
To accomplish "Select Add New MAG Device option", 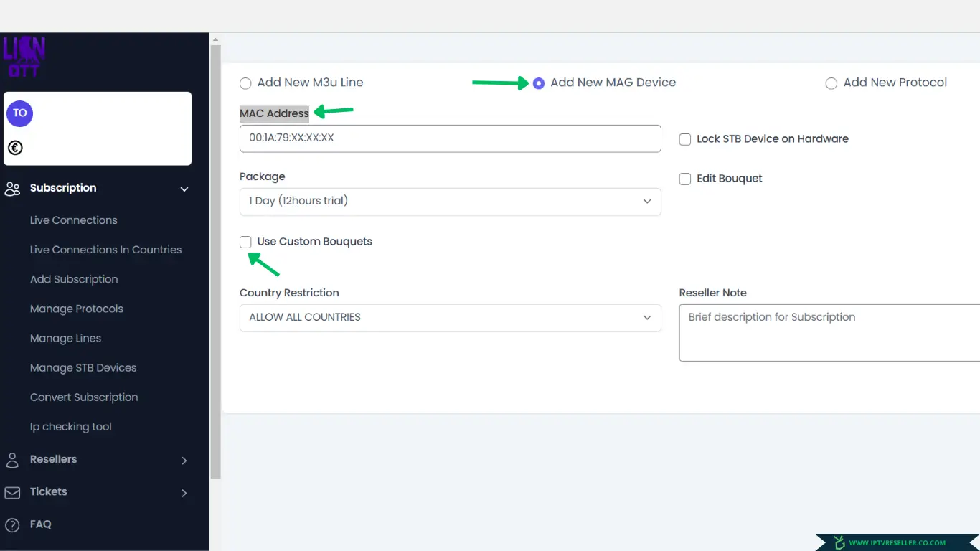I will 539,83.
